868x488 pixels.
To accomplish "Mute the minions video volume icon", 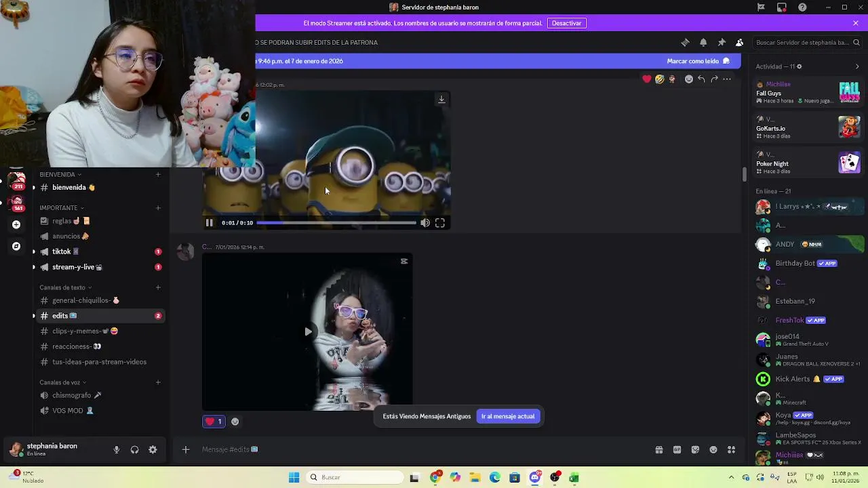I will click(x=425, y=222).
